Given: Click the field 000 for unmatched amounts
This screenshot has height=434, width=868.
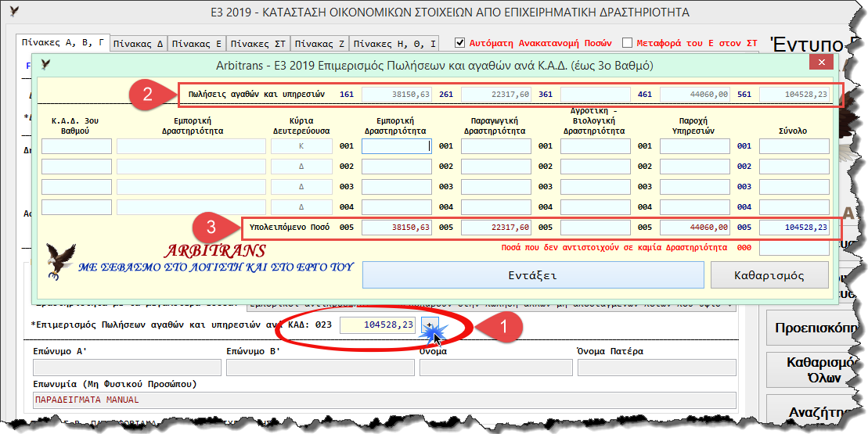Looking at the screenshot, I should point(794,248).
